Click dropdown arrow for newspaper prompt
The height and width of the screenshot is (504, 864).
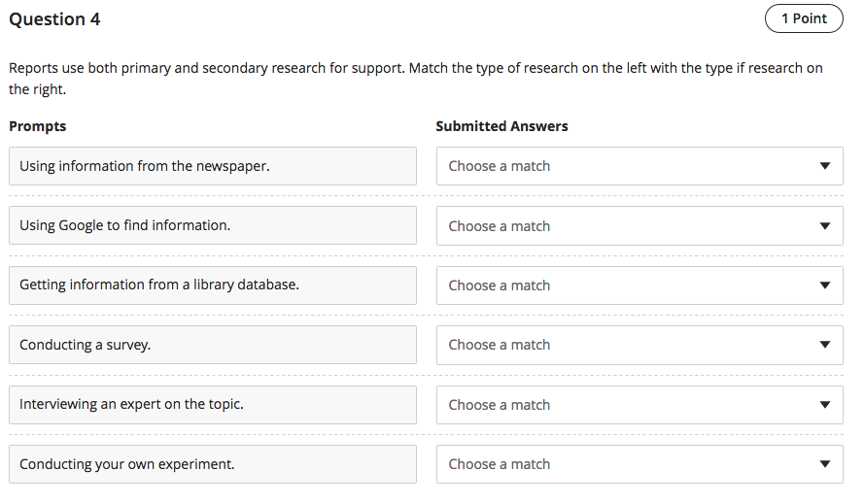point(824,166)
